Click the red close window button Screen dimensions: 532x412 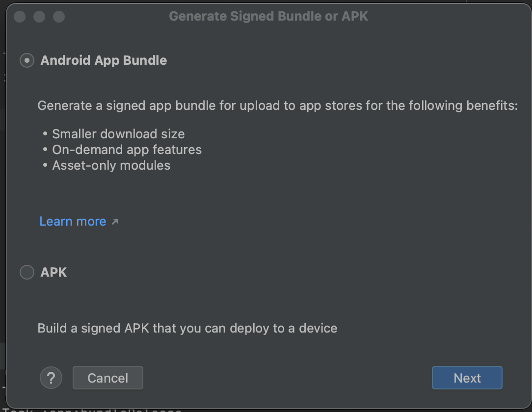(x=20, y=17)
